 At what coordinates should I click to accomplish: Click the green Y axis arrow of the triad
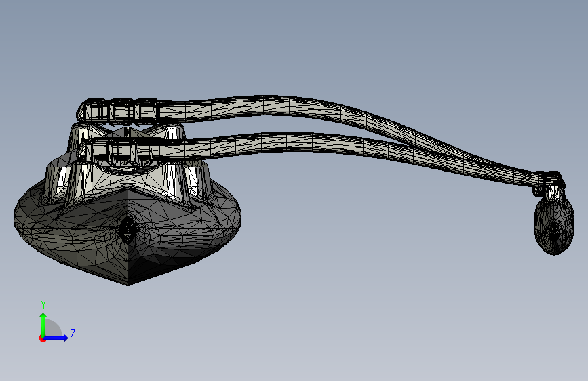pyautogui.click(x=43, y=325)
